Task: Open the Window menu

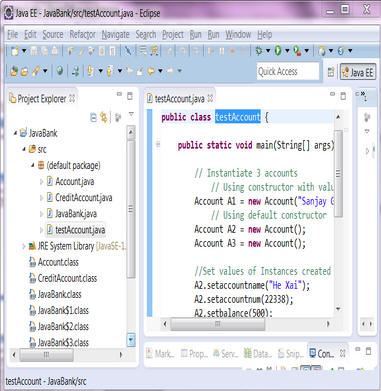Action: [238, 34]
